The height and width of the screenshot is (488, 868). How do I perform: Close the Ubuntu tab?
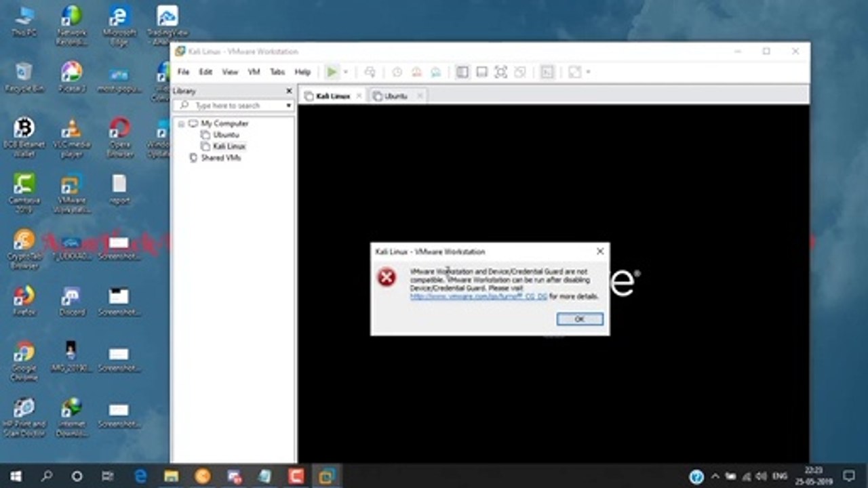click(x=420, y=96)
